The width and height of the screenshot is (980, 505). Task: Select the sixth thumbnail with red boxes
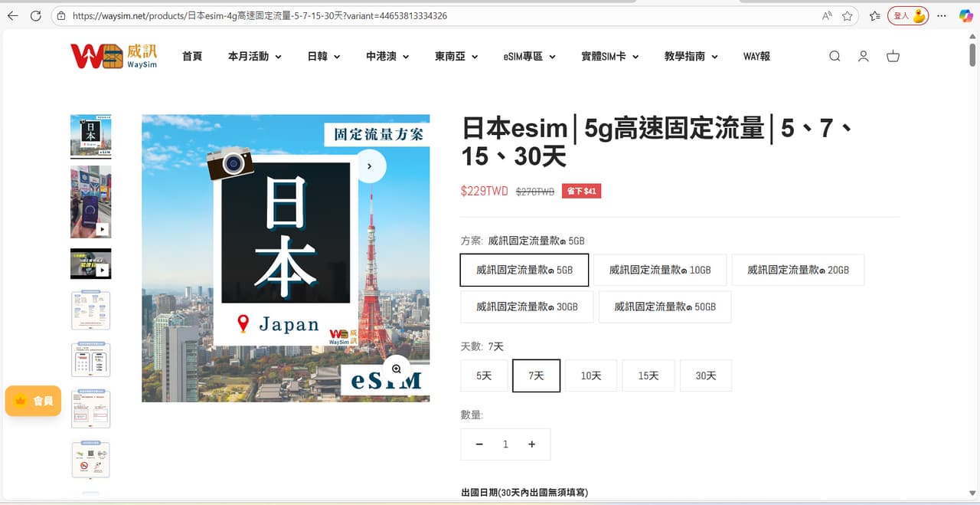[90, 408]
